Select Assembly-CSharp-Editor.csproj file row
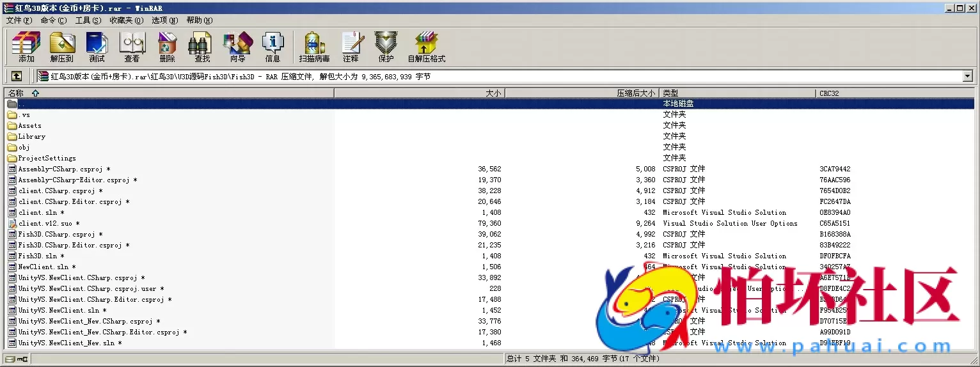The image size is (980, 367). pos(490,180)
